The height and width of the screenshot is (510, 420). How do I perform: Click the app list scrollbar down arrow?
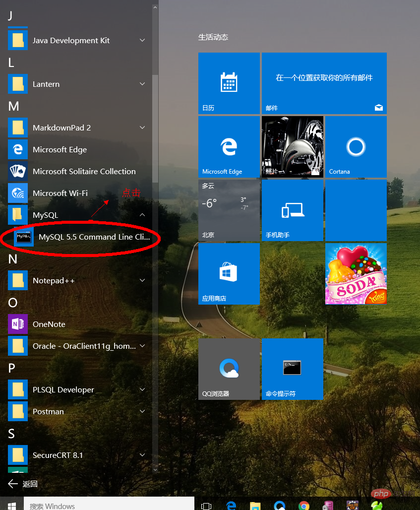coord(155,469)
